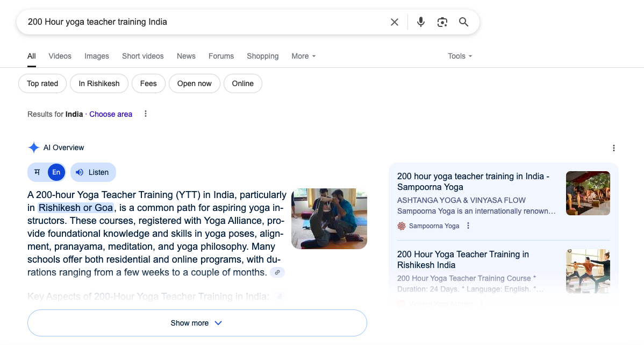Open three-dot menu beside Choose area
This screenshot has width=644, height=345.
coord(145,114)
